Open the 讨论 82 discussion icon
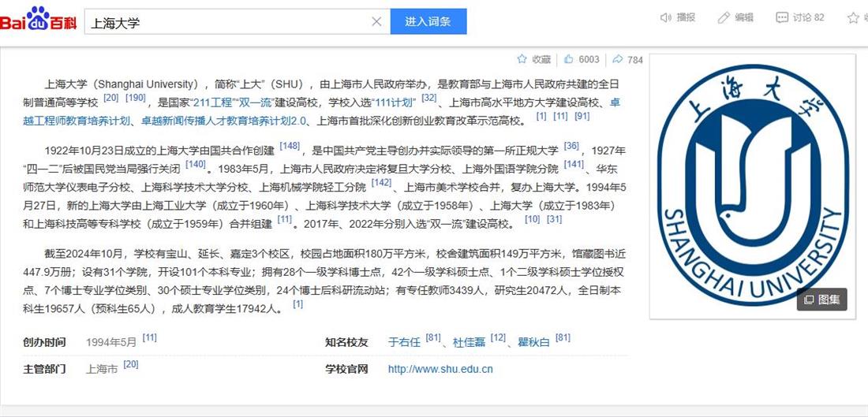 pyautogui.click(x=782, y=17)
